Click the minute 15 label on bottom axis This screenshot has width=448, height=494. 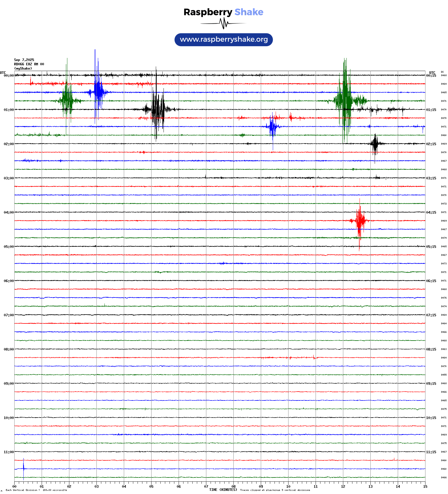[425, 487]
